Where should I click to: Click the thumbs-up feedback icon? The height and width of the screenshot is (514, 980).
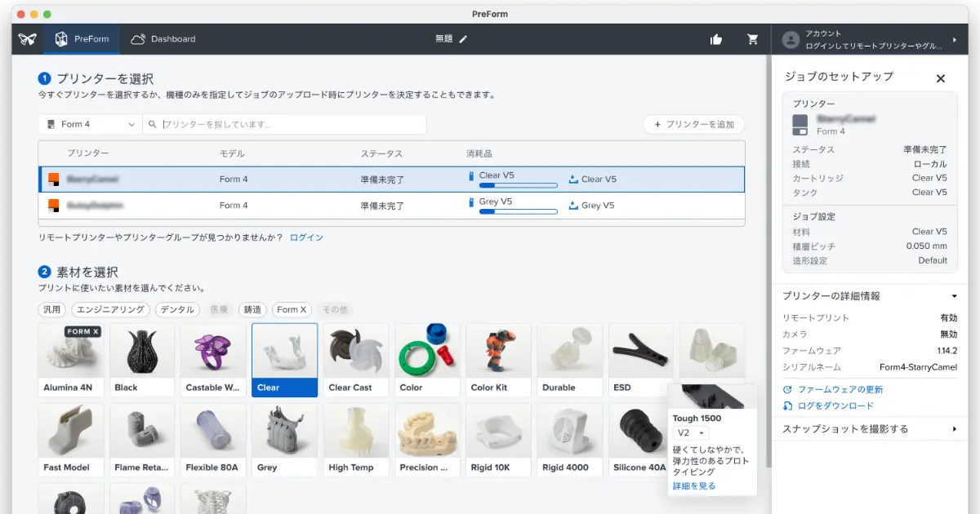(716, 39)
